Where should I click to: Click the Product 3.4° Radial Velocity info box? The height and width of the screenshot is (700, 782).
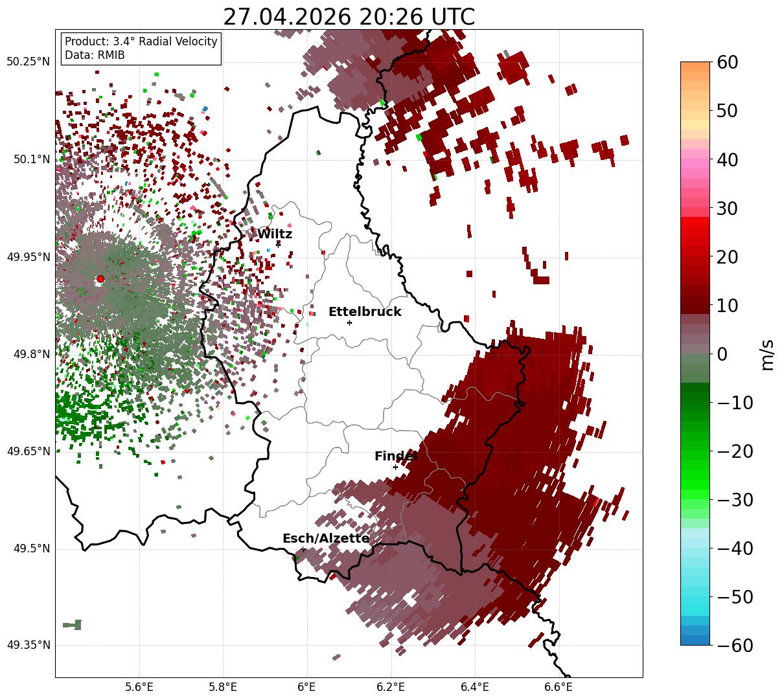141,49
